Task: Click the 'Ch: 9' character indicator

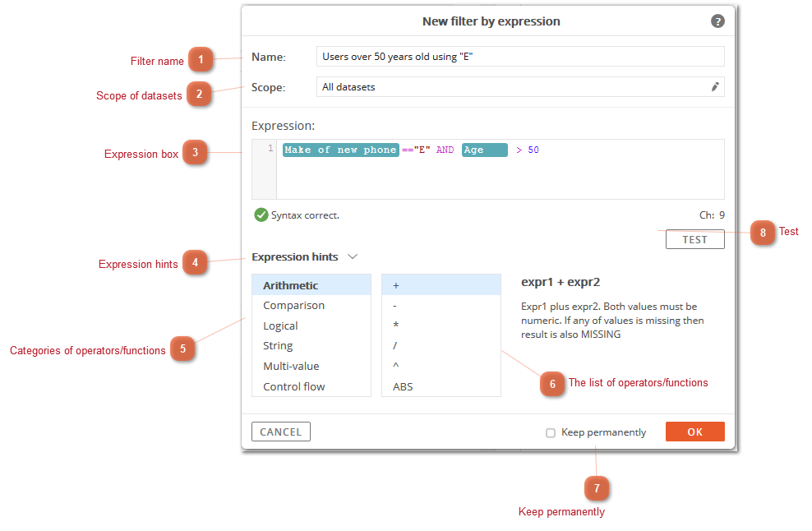Action: tap(712, 215)
